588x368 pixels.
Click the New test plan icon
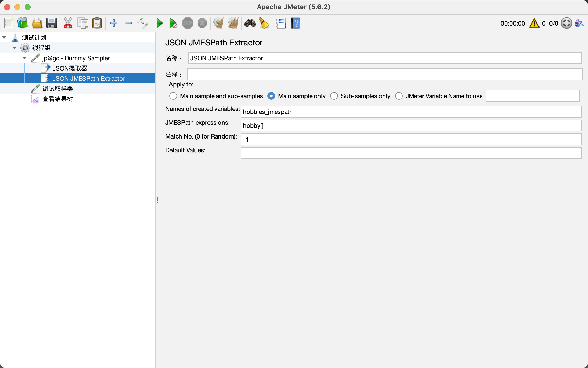point(9,23)
